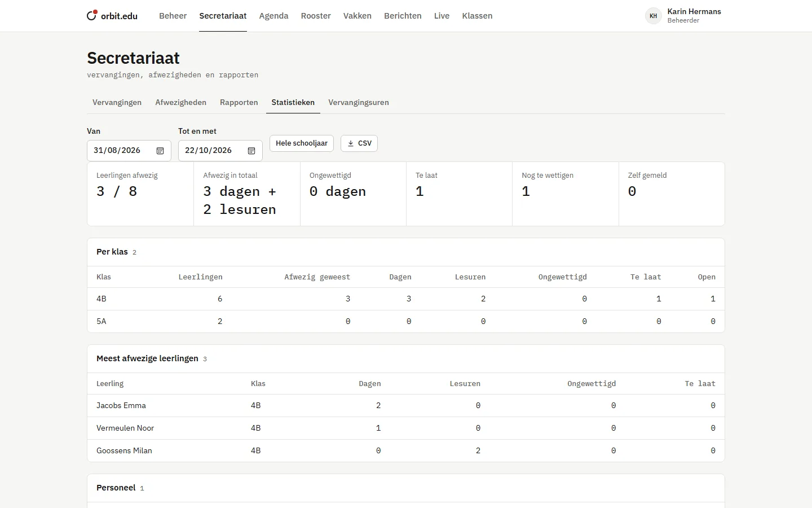Screen dimensions: 812x508
Task: Click the Leerling column header
Action: tap(110, 384)
